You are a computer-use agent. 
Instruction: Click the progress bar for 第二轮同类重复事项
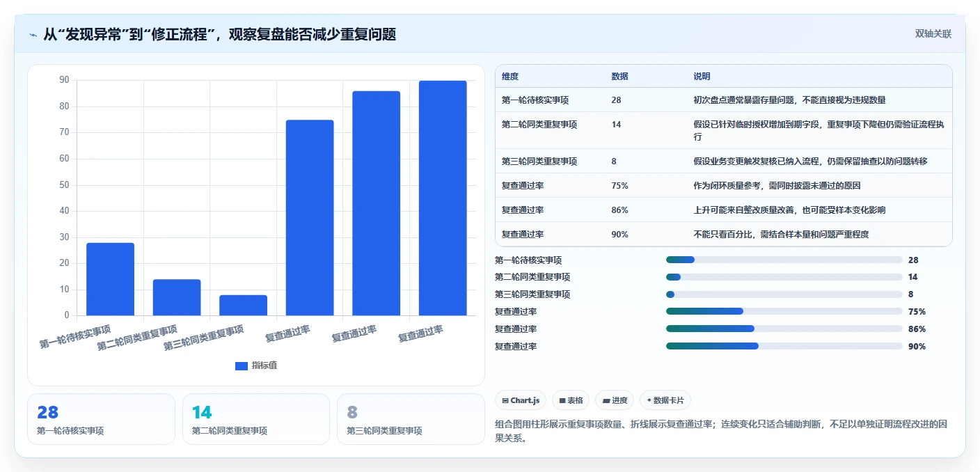pos(784,277)
